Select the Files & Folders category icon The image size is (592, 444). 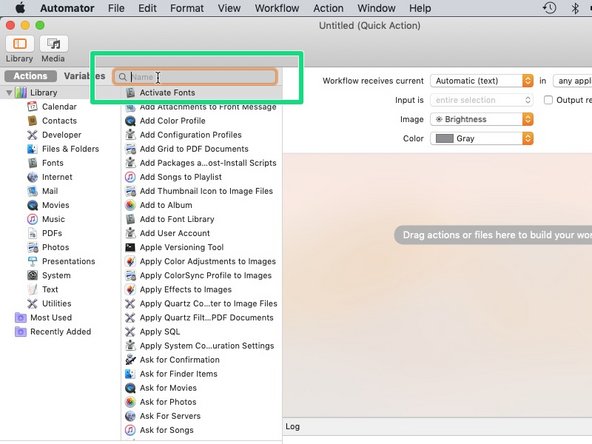coord(32,149)
